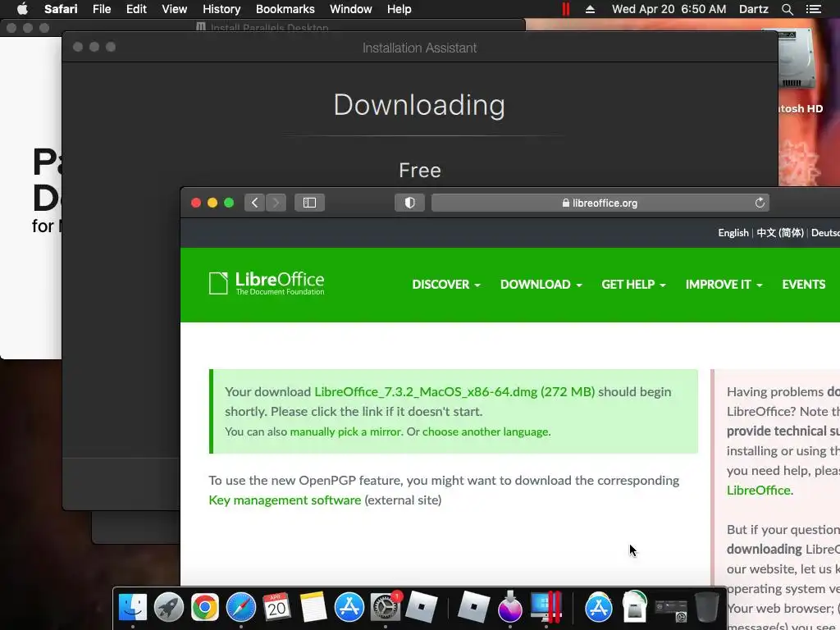The image size is (840, 630).
Task: Open the Apple menu
Action: 22,9
